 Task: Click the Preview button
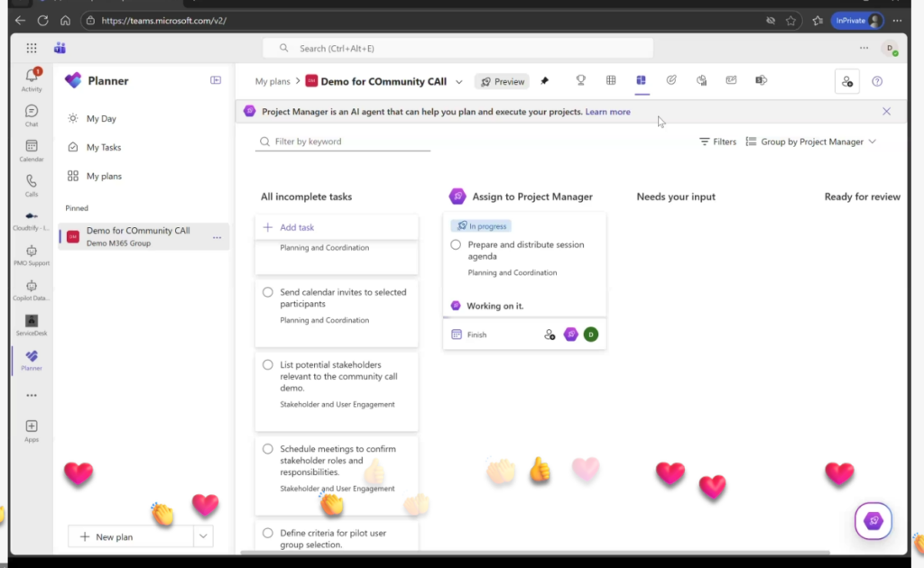pos(503,82)
